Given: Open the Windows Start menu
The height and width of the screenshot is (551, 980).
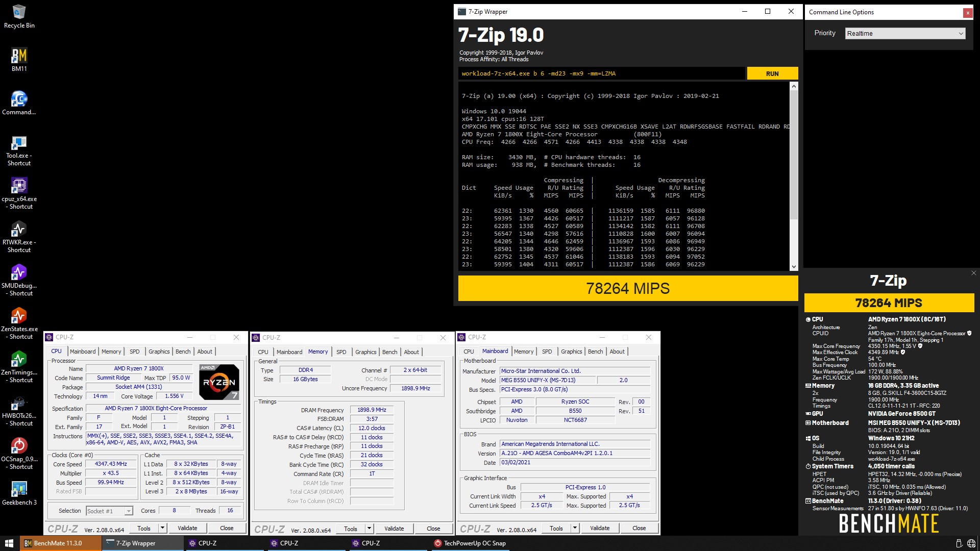Looking at the screenshot, I should point(9,543).
